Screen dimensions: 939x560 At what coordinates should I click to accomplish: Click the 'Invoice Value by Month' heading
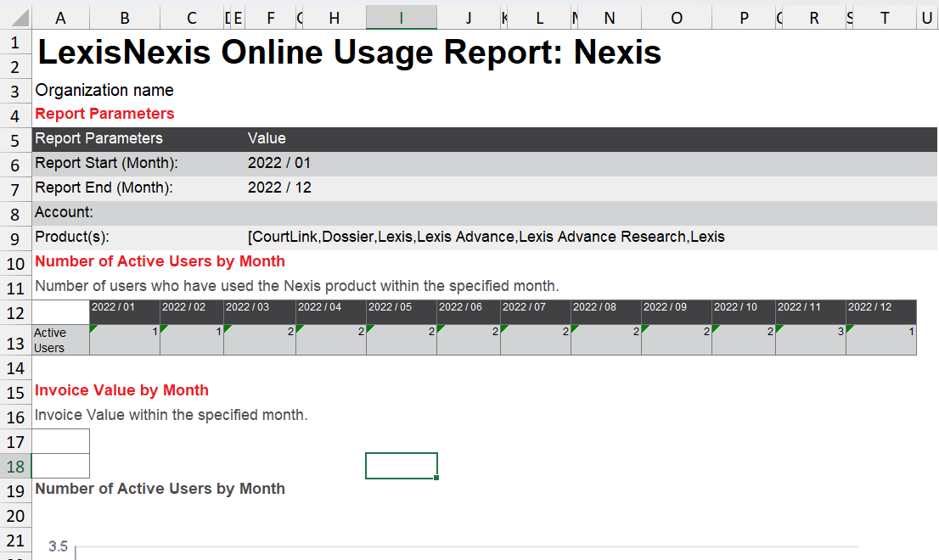pos(121,390)
